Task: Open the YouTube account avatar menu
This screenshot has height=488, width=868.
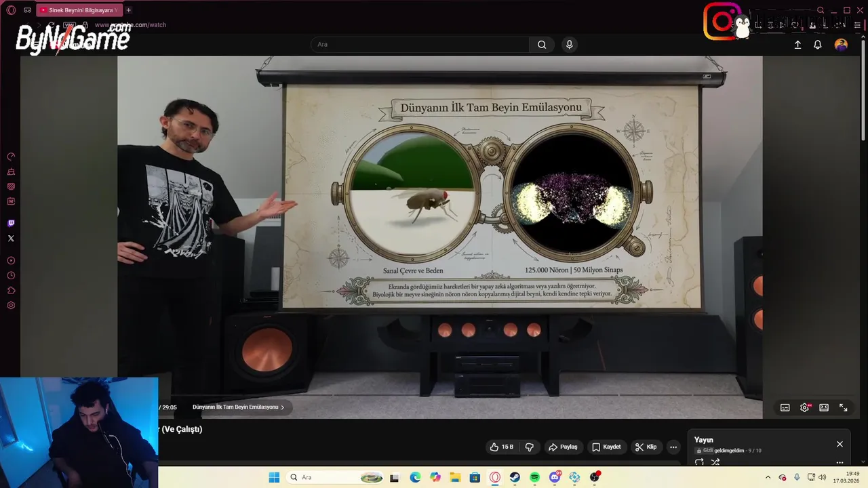Action: 841,45
